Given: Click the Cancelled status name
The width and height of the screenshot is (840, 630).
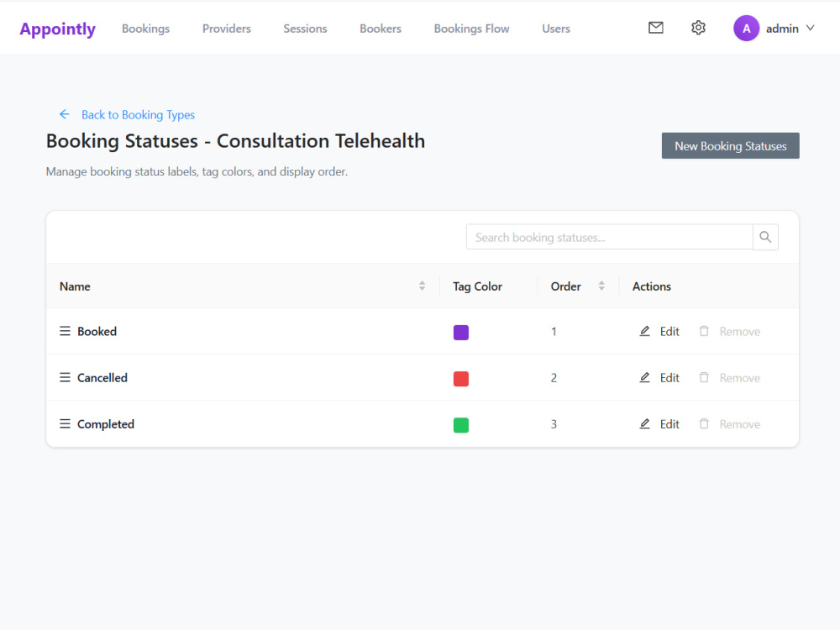Looking at the screenshot, I should click(102, 378).
